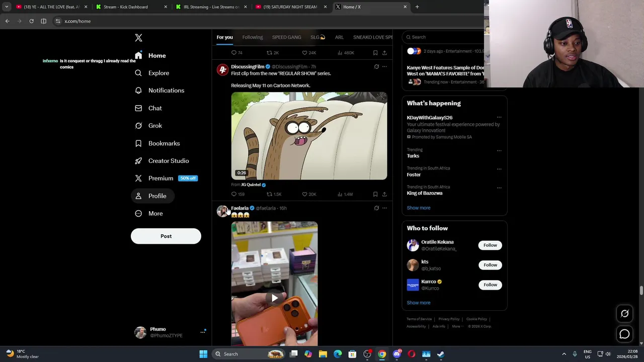
Task: Play the Regular Show video clip
Action: tap(309, 136)
